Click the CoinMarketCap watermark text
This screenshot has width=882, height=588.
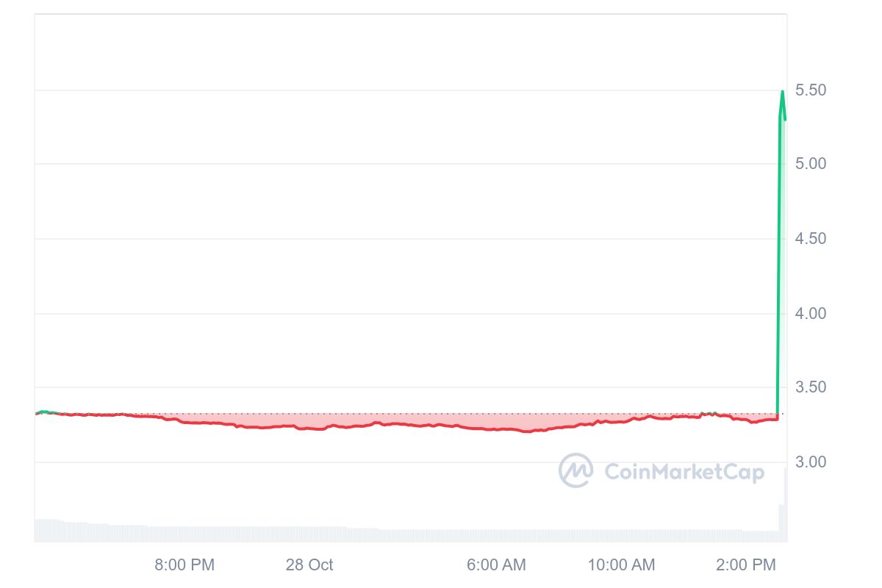tap(684, 471)
